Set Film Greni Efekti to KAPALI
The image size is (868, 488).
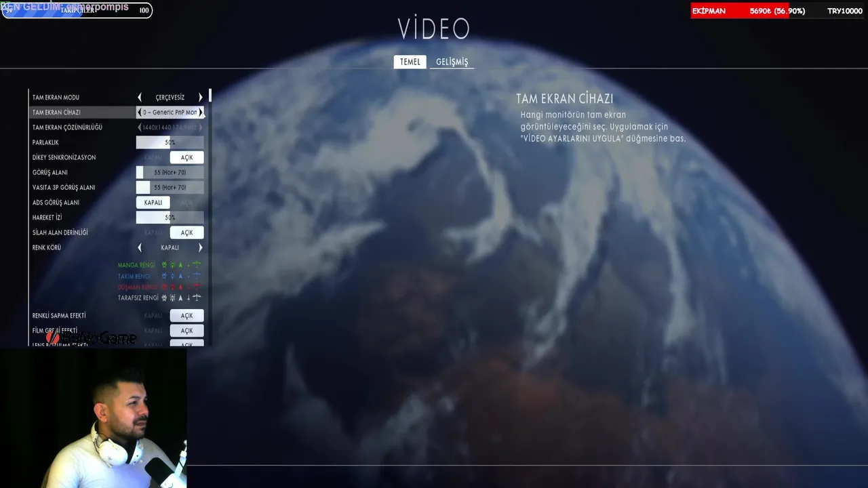point(153,331)
